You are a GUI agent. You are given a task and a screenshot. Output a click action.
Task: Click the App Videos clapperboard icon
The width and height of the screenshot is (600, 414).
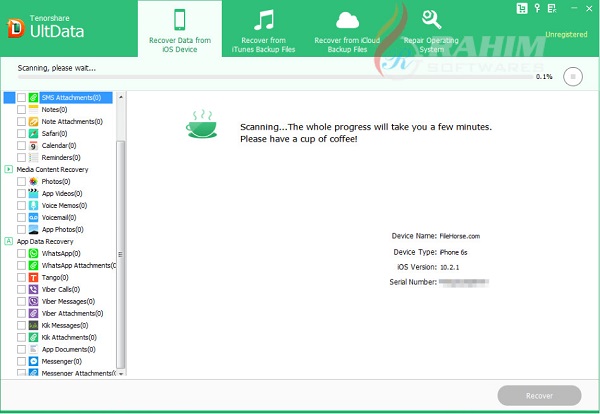tap(33, 194)
